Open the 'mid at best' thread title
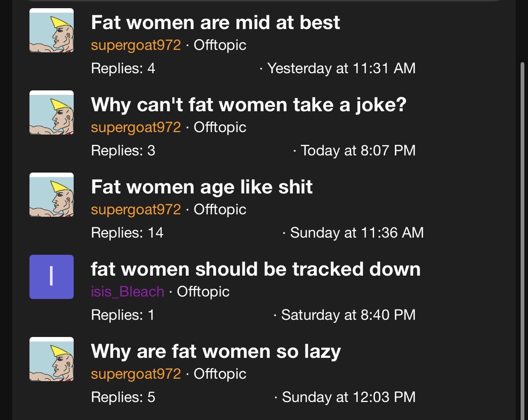Image resolution: width=528 pixels, height=420 pixels. (x=215, y=22)
